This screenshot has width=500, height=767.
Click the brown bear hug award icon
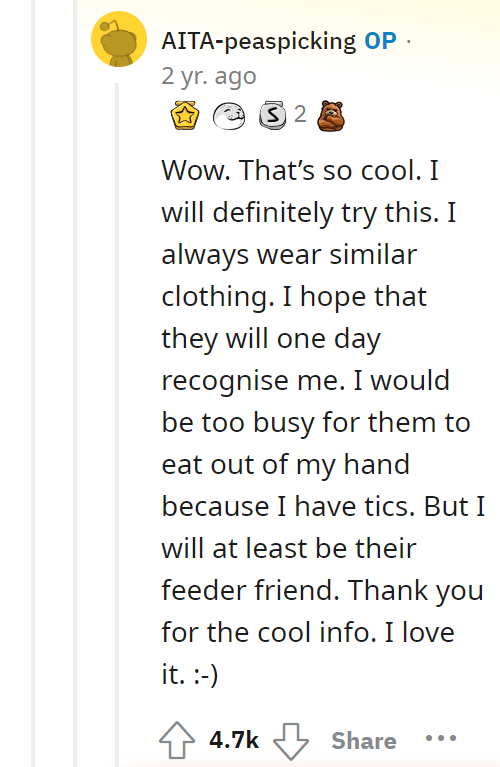(x=331, y=116)
